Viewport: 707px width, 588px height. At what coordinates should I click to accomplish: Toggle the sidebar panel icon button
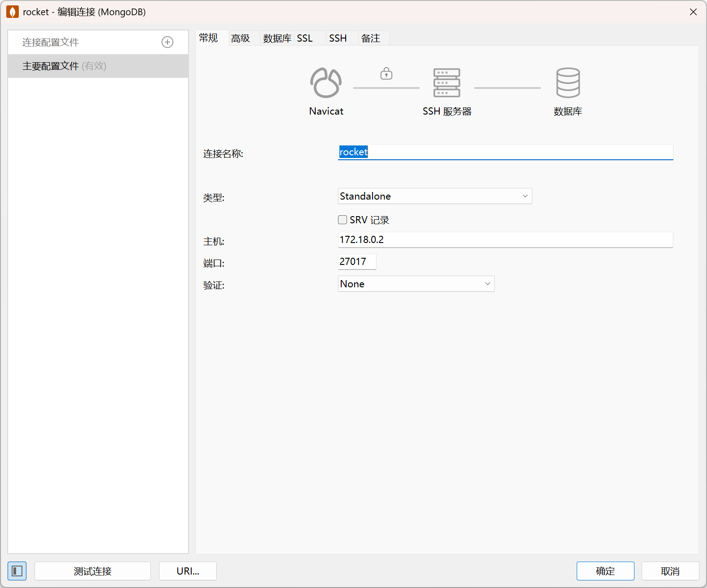[17, 571]
